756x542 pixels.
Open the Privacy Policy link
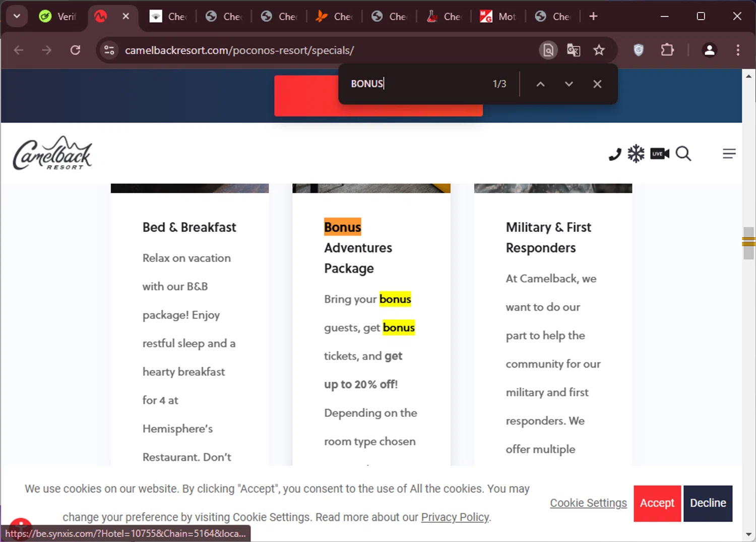pyautogui.click(x=455, y=517)
